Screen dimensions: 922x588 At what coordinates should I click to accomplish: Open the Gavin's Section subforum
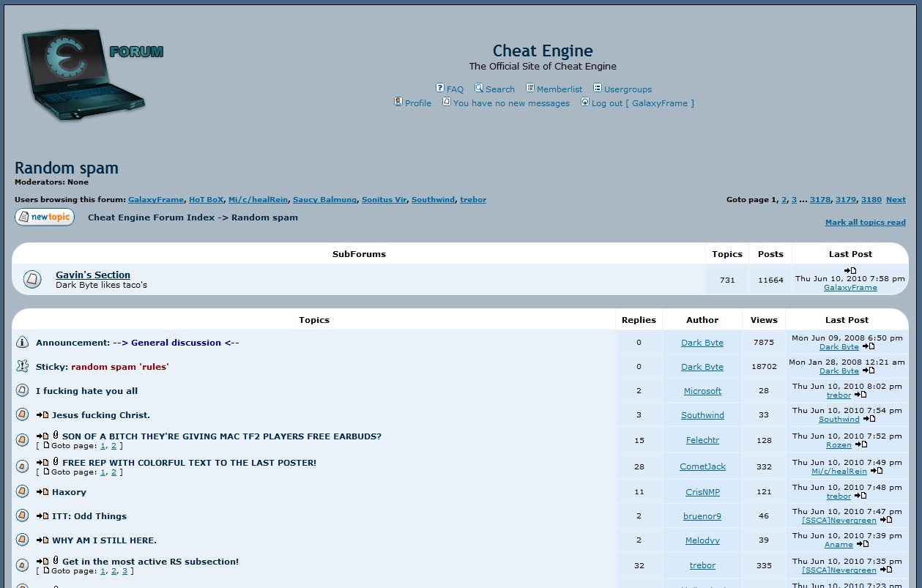(x=93, y=275)
